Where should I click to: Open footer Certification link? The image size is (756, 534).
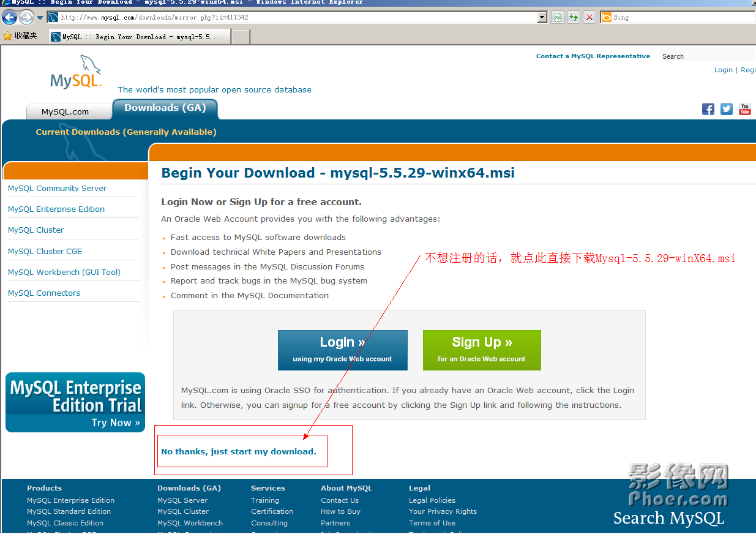[272, 511]
